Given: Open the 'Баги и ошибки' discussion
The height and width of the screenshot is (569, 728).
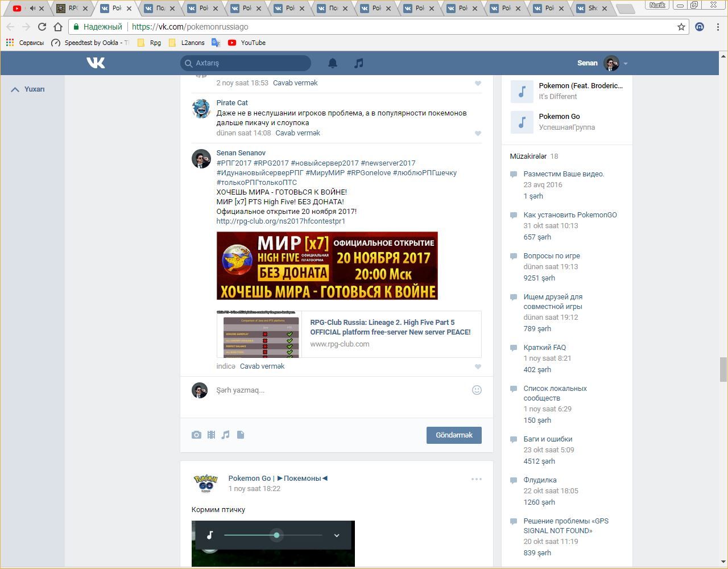Looking at the screenshot, I should click(548, 439).
